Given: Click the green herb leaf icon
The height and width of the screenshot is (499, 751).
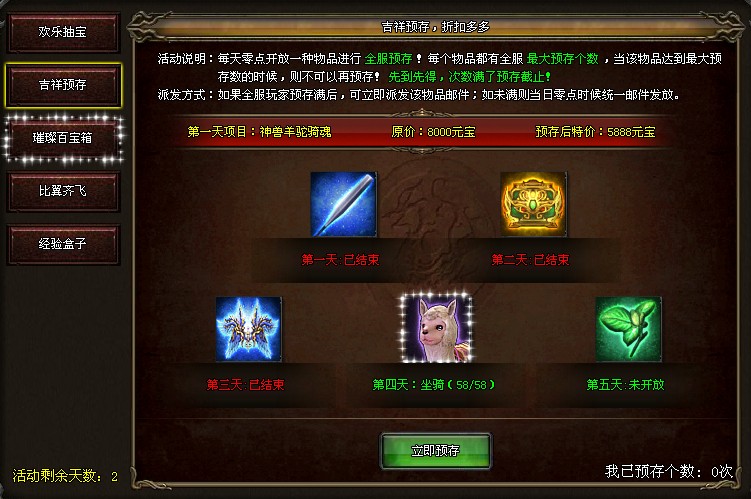Looking at the screenshot, I should coord(628,329).
